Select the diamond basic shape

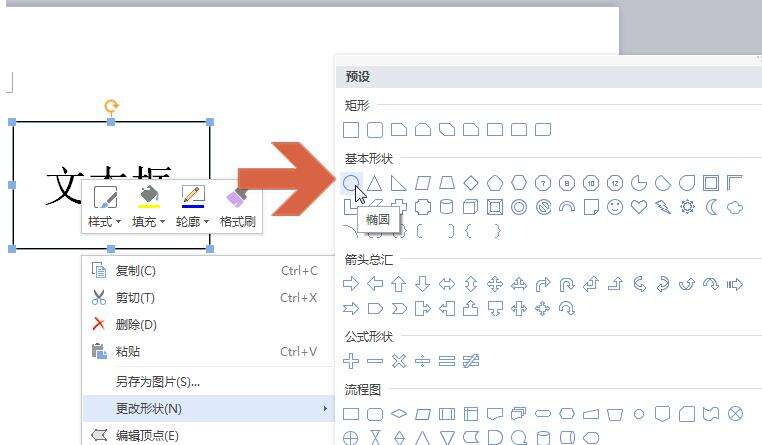(471, 183)
